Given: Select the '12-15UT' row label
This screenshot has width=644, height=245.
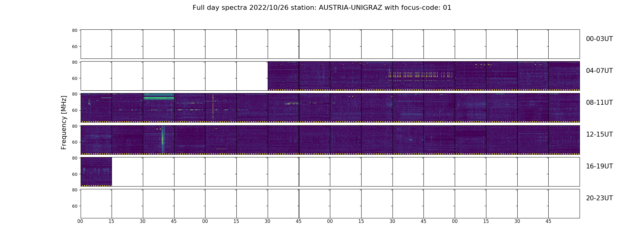Looking at the screenshot, I should (x=599, y=134).
